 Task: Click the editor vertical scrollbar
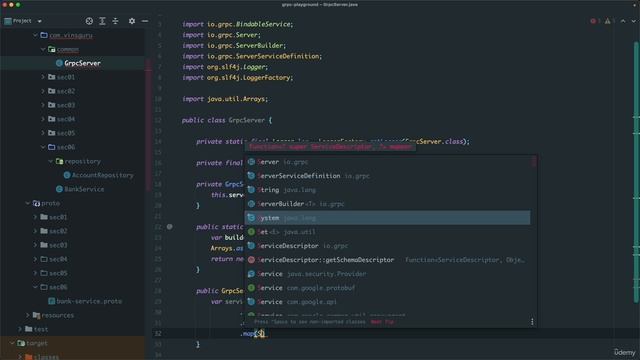tap(636, 171)
